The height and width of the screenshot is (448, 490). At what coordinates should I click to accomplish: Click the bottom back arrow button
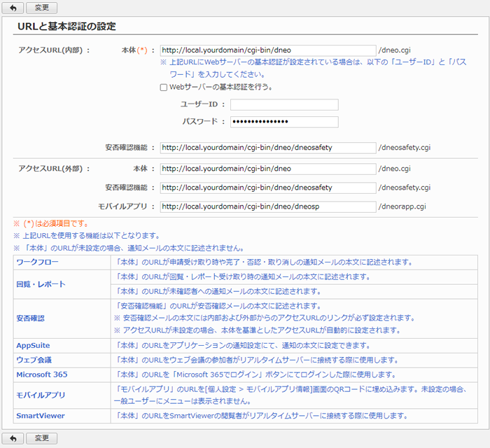pos(13,438)
